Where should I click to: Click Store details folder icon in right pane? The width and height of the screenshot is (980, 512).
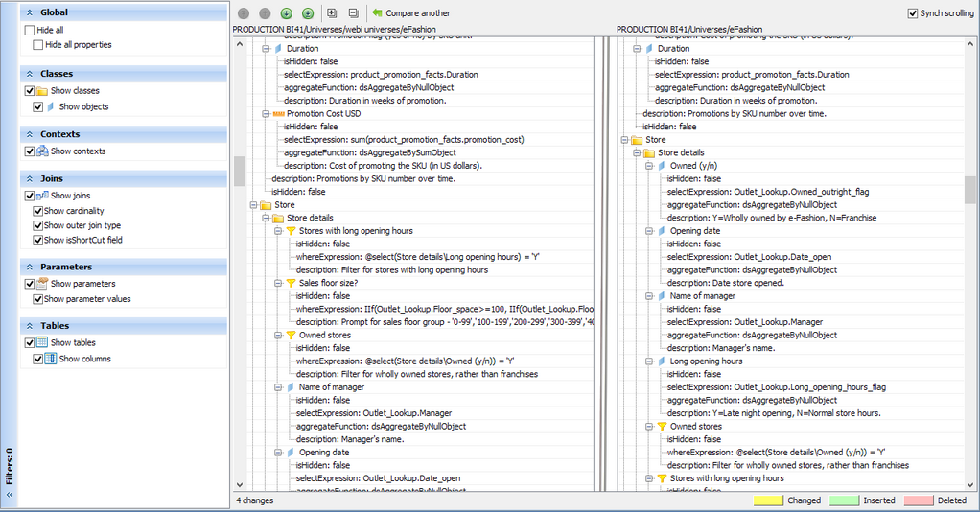[x=649, y=153]
